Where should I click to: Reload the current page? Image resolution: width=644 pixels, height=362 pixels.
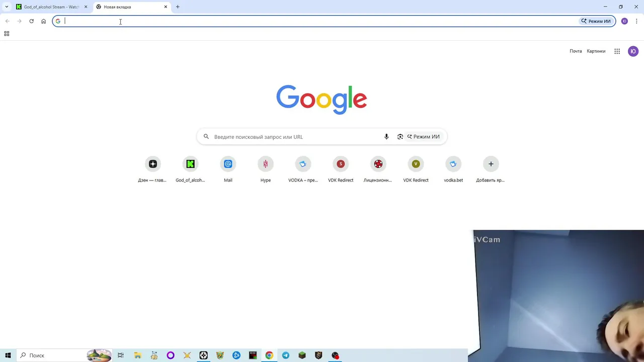[31, 21]
